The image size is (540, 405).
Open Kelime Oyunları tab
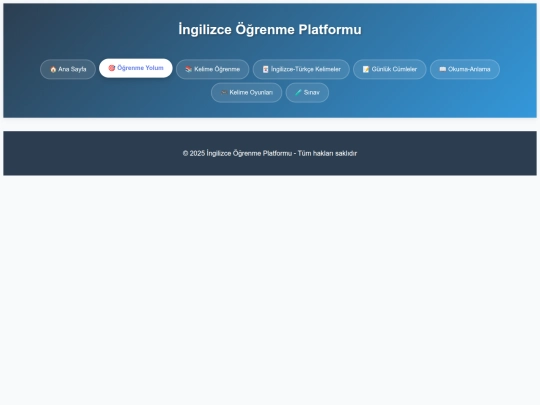tap(247, 93)
